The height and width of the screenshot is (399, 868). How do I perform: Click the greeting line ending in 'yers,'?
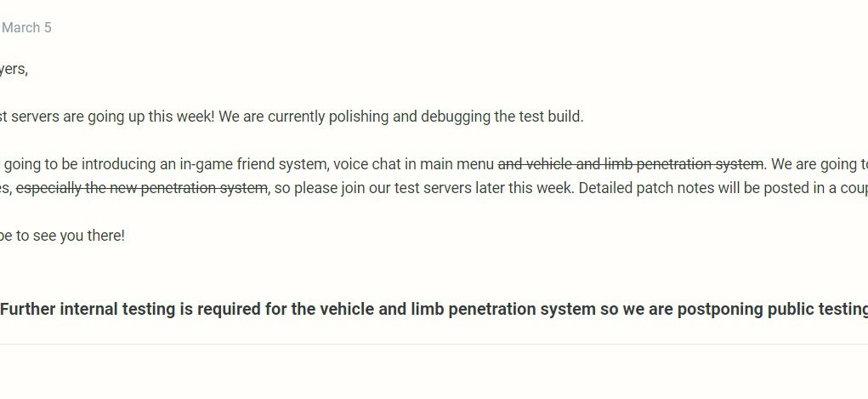14,70
